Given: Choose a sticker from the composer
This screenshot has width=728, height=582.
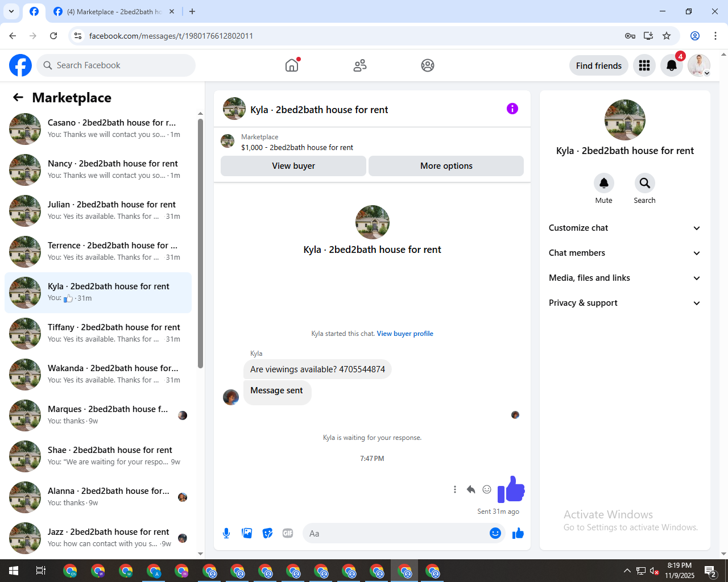Looking at the screenshot, I should click(x=267, y=533).
